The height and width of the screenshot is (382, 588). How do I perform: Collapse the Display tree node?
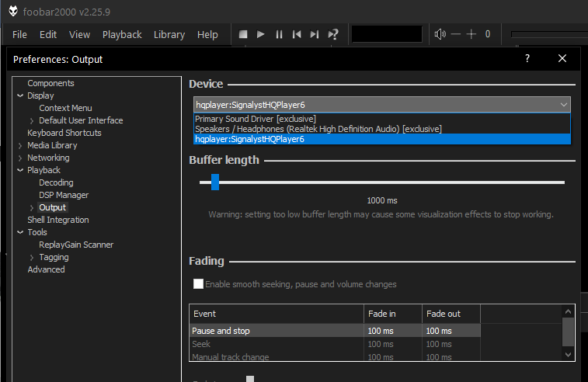tap(20, 95)
